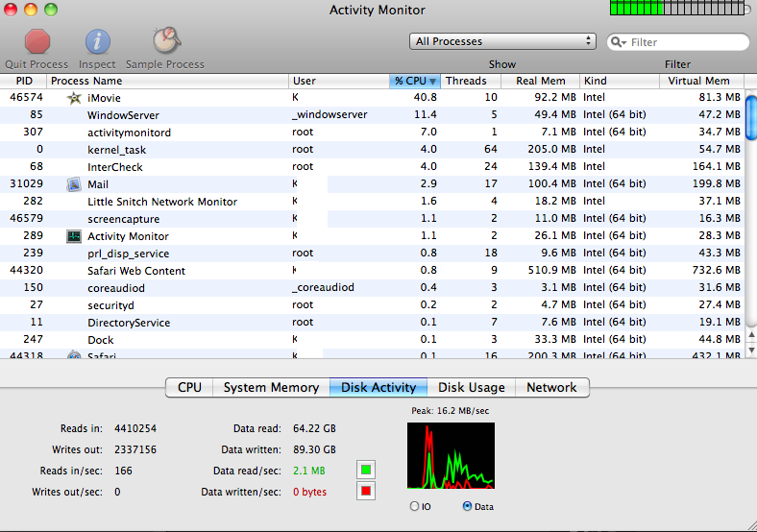
Task: Select the coreaudiod process row
Action: point(372,288)
